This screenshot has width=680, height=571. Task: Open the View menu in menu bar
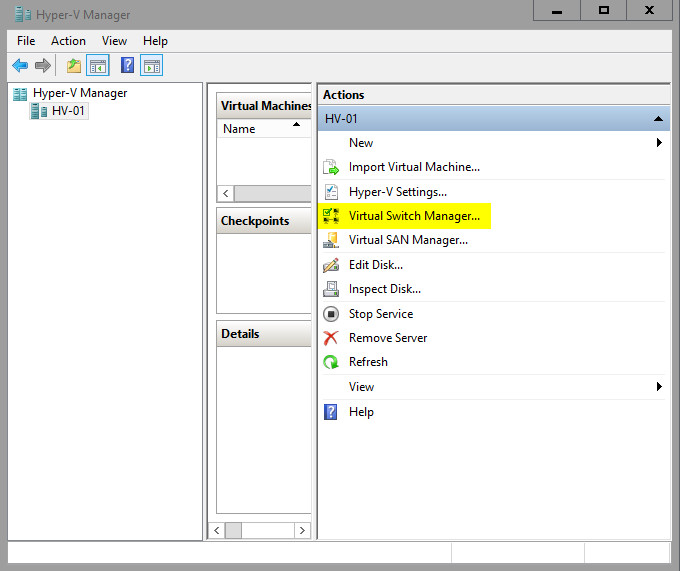(114, 41)
